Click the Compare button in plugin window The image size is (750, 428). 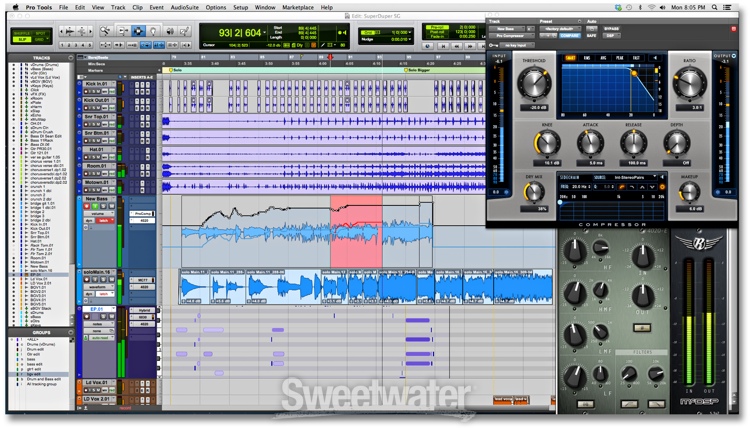coord(570,35)
